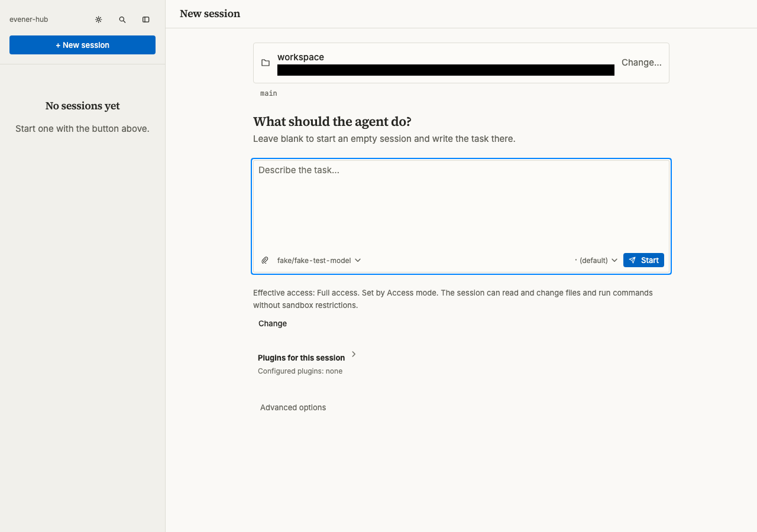Open the (default) options dropdown

coord(596,260)
